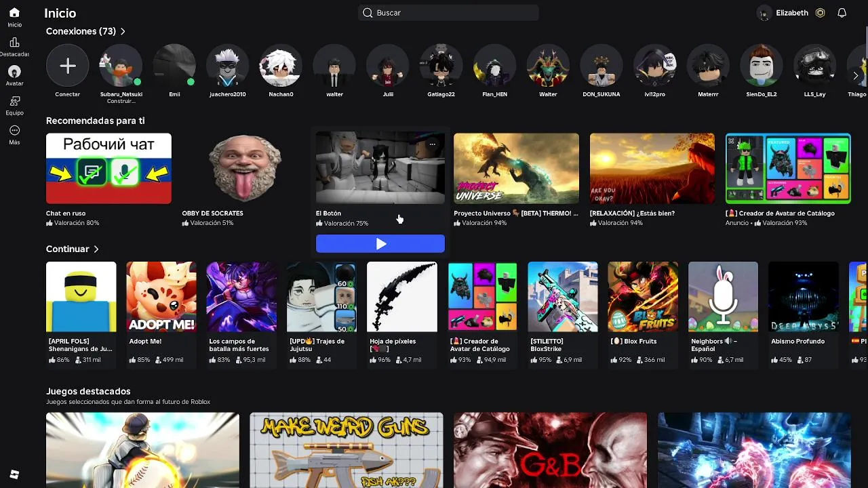868x488 pixels.
Task: Show more connections with the right arrow
Action: coord(856,75)
